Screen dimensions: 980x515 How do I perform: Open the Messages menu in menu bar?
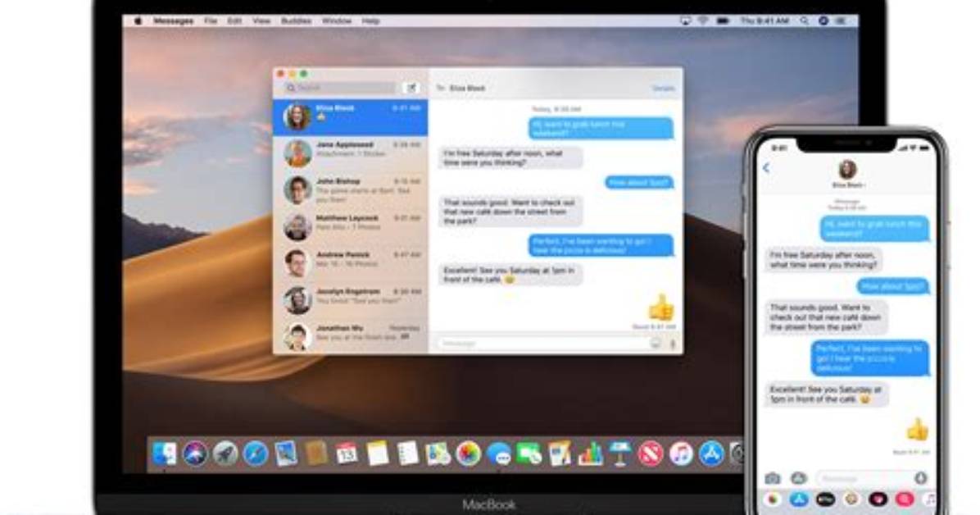[173, 21]
